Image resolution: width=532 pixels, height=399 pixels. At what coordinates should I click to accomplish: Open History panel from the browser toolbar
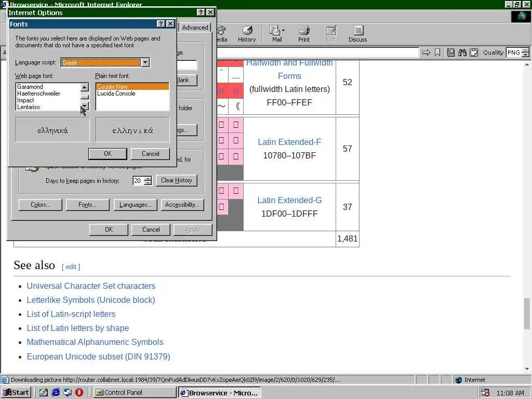coord(247,34)
